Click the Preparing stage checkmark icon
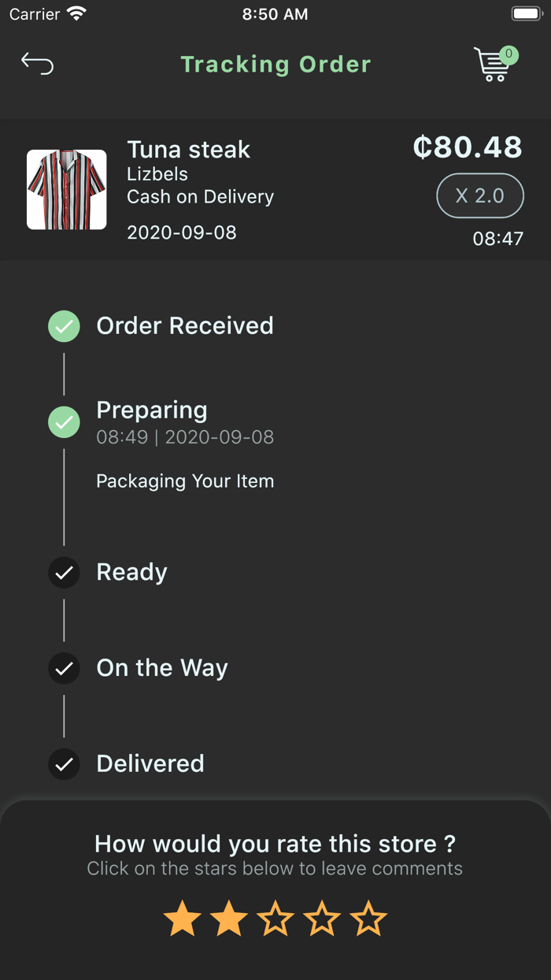This screenshot has width=551, height=980. click(64, 422)
